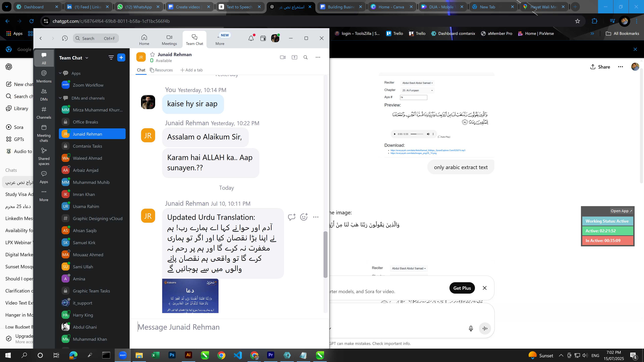Dismiss the Get Plus banner
Image resolution: width=644 pixels, height=362 pixels.
tap(485, 288)
